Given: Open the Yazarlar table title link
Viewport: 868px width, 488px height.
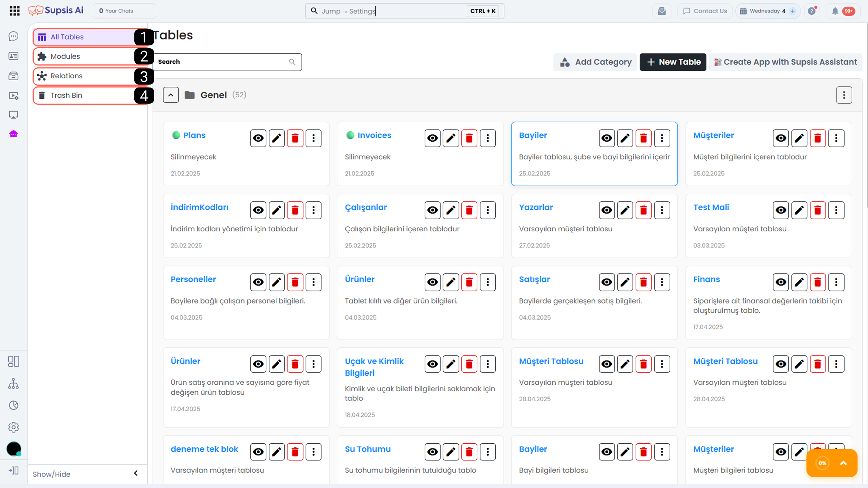Looking at the screenshot, I should coord(536,207).
